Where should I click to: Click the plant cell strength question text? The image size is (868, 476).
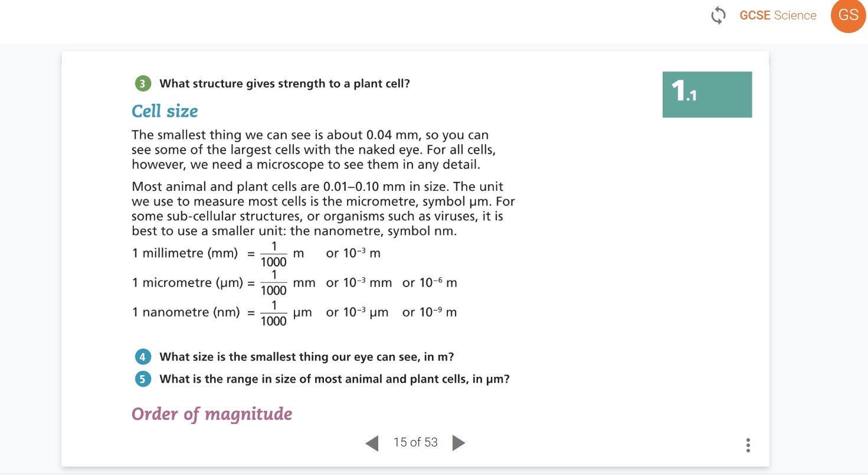tap(285, 84)
